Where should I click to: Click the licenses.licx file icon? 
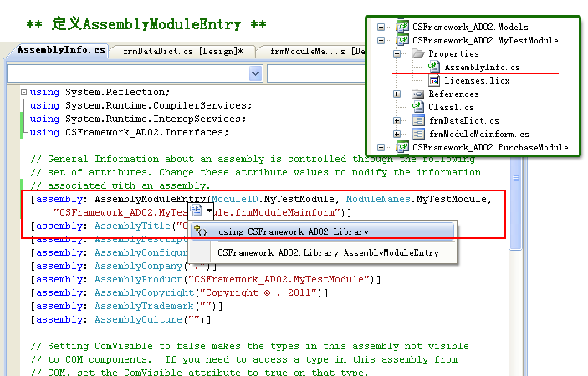pyautogui.click(x=433, y=80)
